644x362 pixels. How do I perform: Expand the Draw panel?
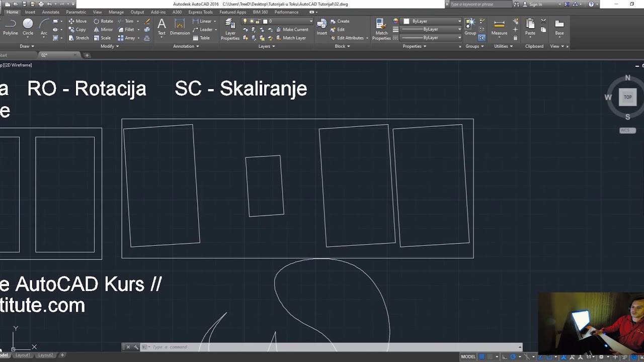pos(27,46)
